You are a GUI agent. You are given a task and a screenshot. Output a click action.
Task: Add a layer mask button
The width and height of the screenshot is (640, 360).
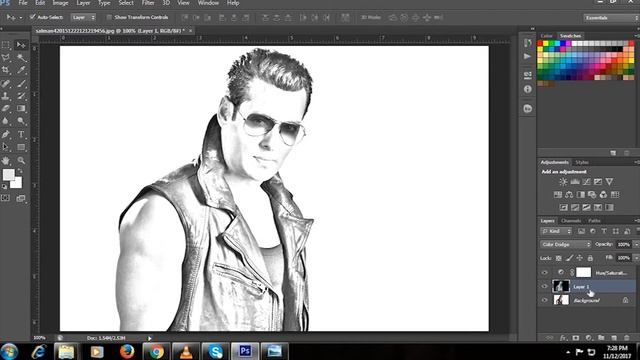[x=576, y=338]
